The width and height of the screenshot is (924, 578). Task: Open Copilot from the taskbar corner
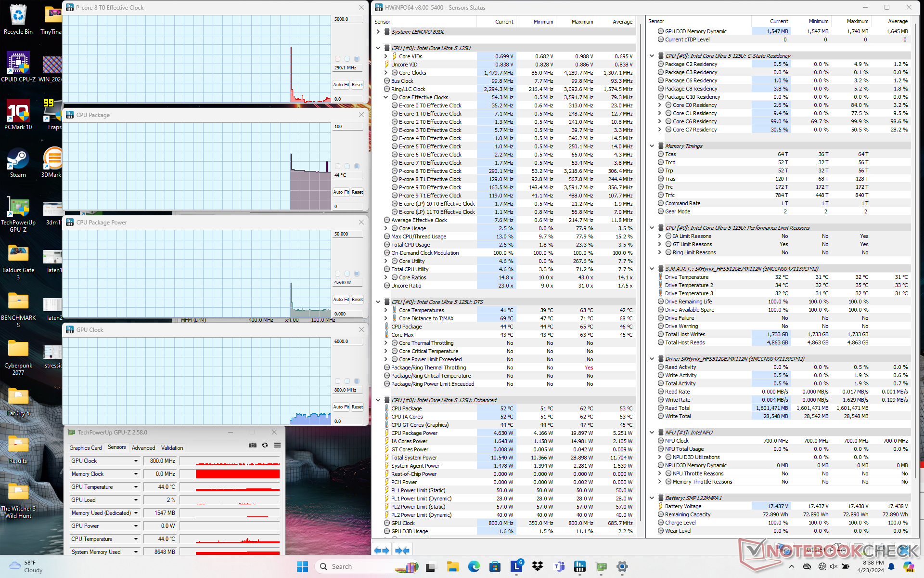pos(909,566)
